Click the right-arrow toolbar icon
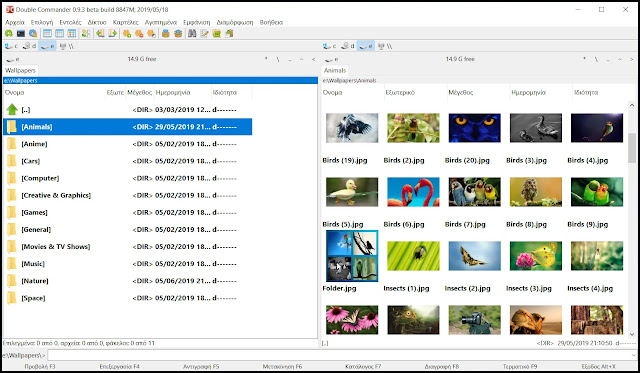Viewport: 640px width, 373px height. pyautogui.click(x=112, y=33)
